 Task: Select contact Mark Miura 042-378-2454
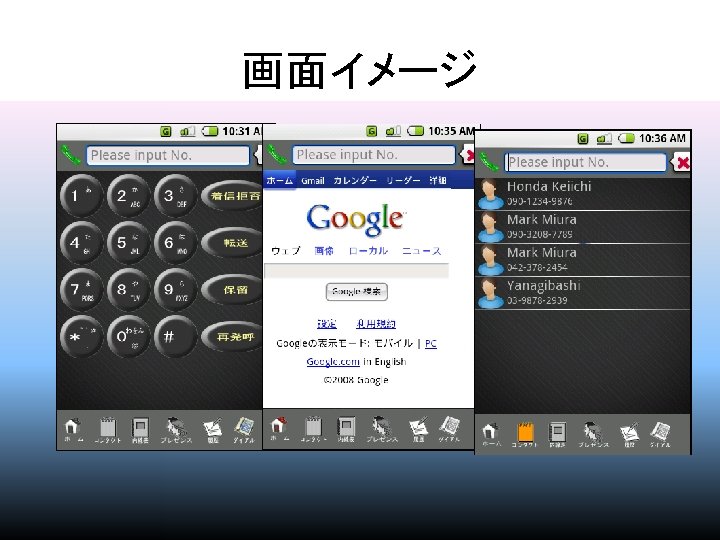(x=583, y=260)
